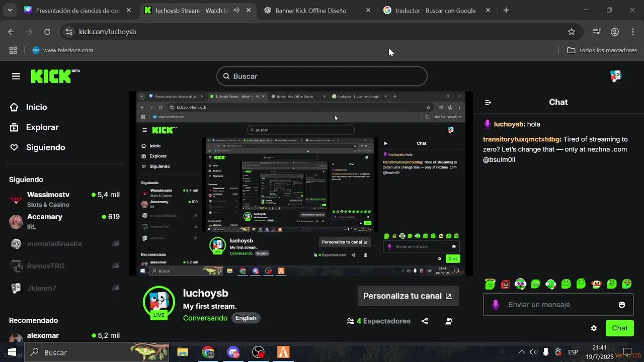Open tab search dropdown arrow

click(10, 11)
